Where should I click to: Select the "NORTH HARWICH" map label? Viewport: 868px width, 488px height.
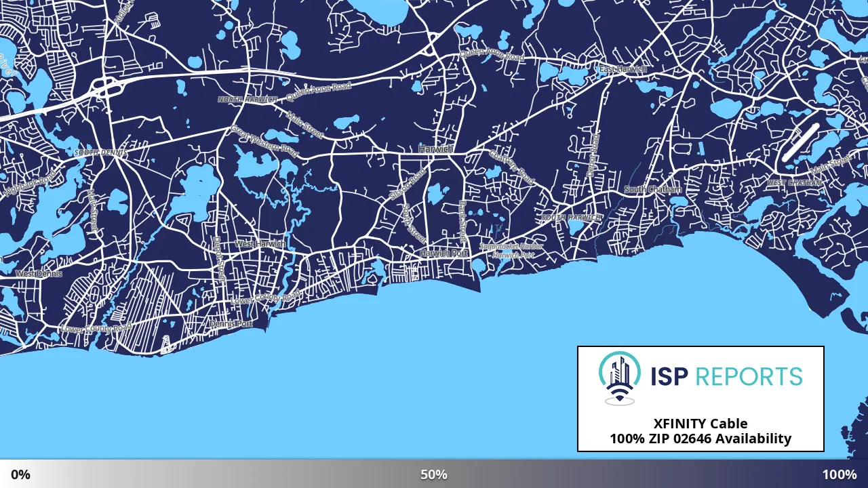tap(248, 100)
